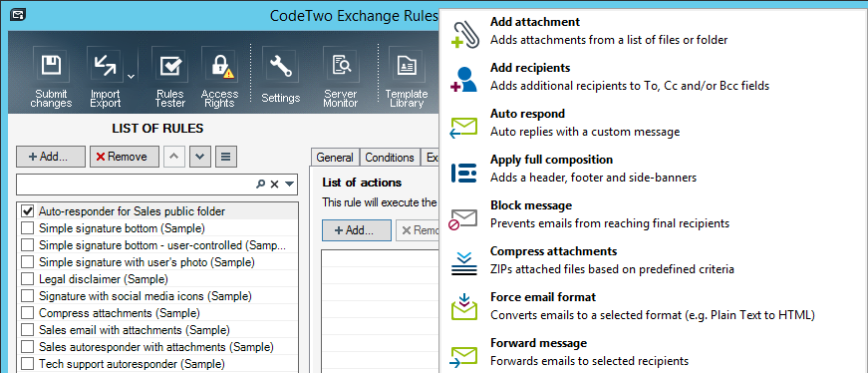Enable Sales email with attachments rule
The image size is (868, 373).
(27, 330)
